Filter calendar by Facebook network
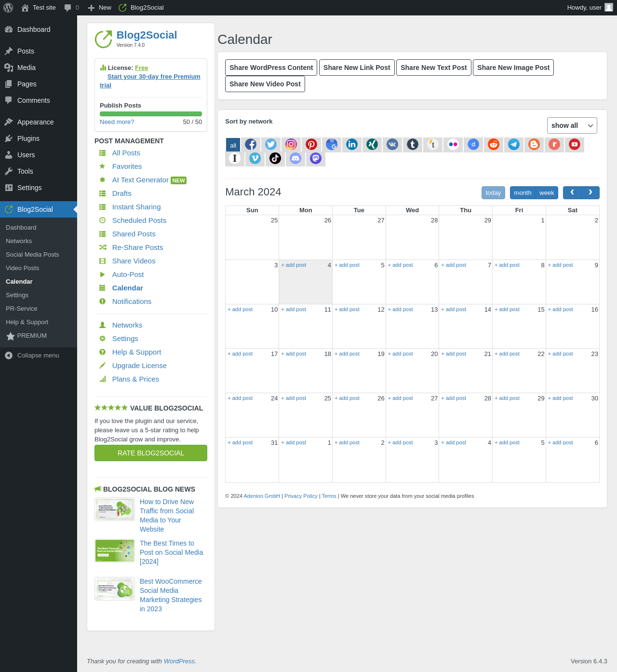 click(251, 144)
